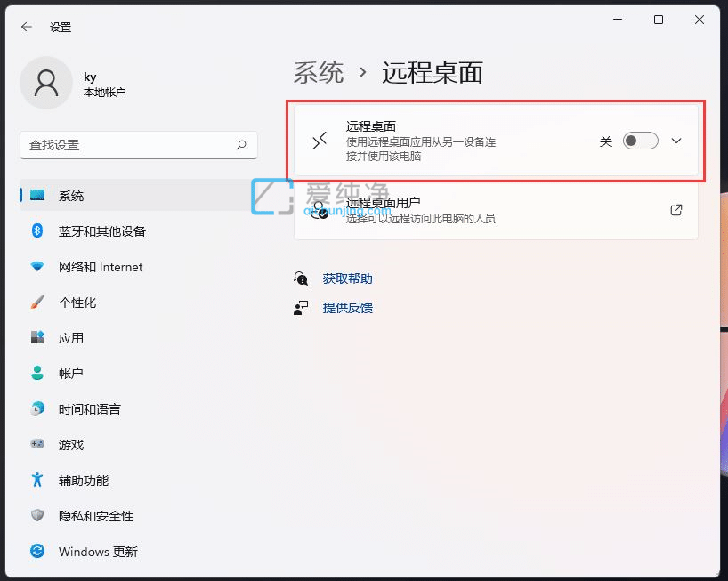Image resolution: width=728 pixels, height=581 pixels.
Task: Click the ky account name
Action: point(90,77)
